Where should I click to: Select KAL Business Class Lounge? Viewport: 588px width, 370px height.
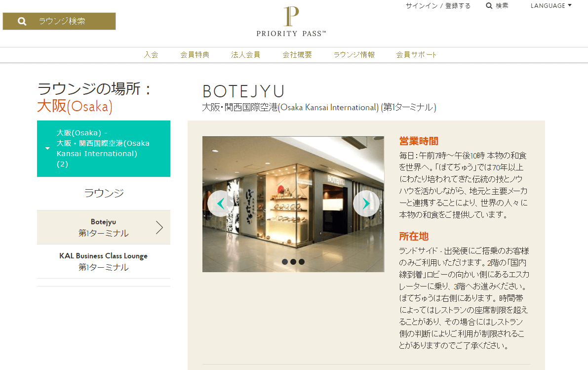click(x=104, y=261)
